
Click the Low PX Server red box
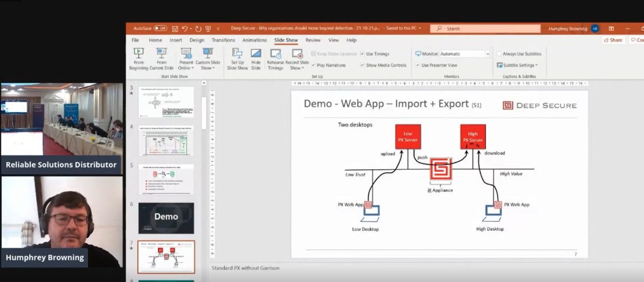(x=408, y=137)
